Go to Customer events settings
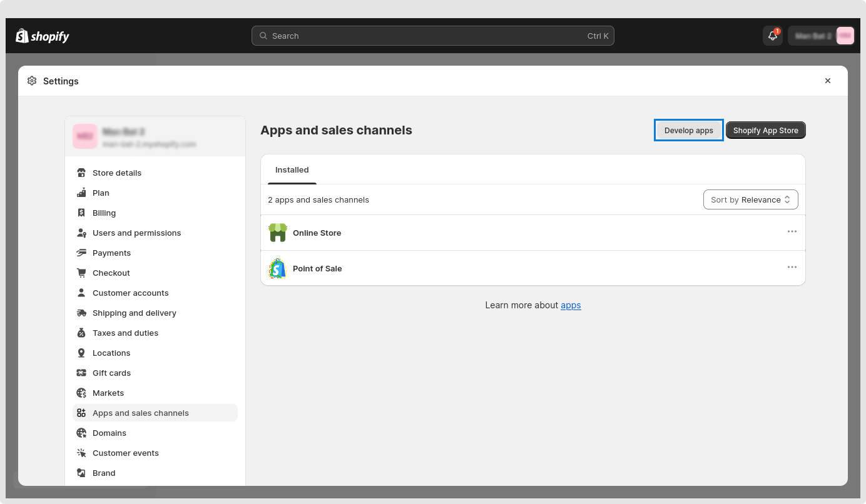 coord(155,453)
